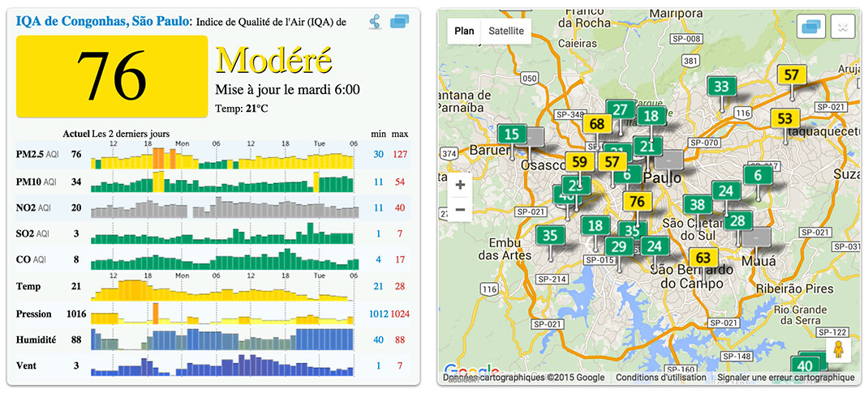The image size is (868, 393).
Task: Click the PM2.5 history bar chart
Action: (x=222, y=155)
